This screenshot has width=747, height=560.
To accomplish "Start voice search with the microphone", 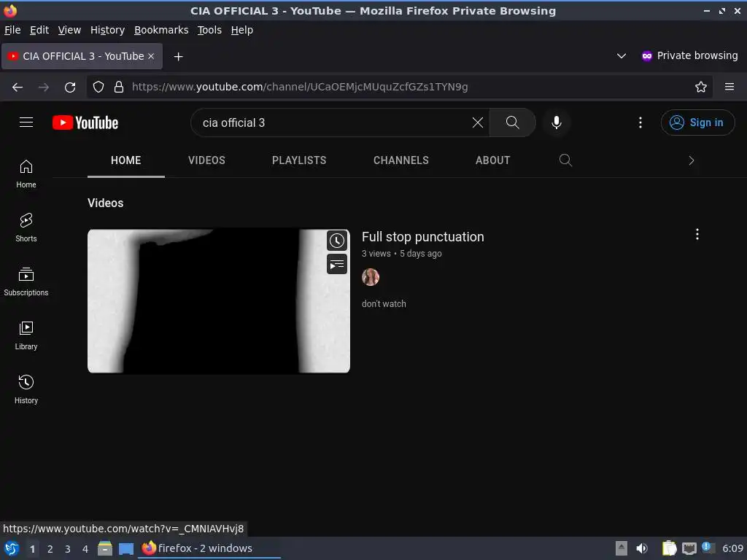I will pyautogui.click(x=556, y=122).
